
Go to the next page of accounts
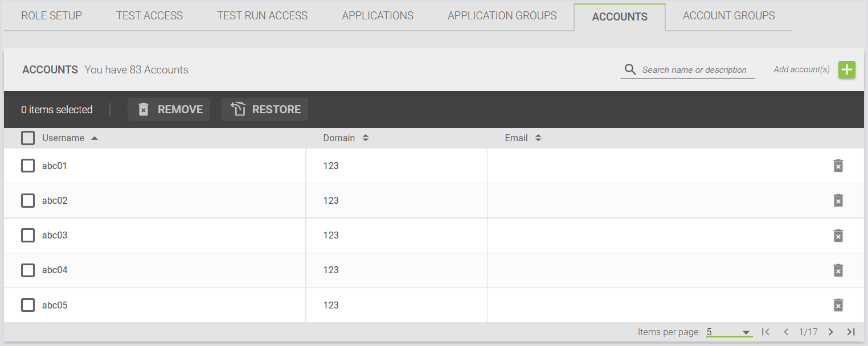click(x=830, y=332)
